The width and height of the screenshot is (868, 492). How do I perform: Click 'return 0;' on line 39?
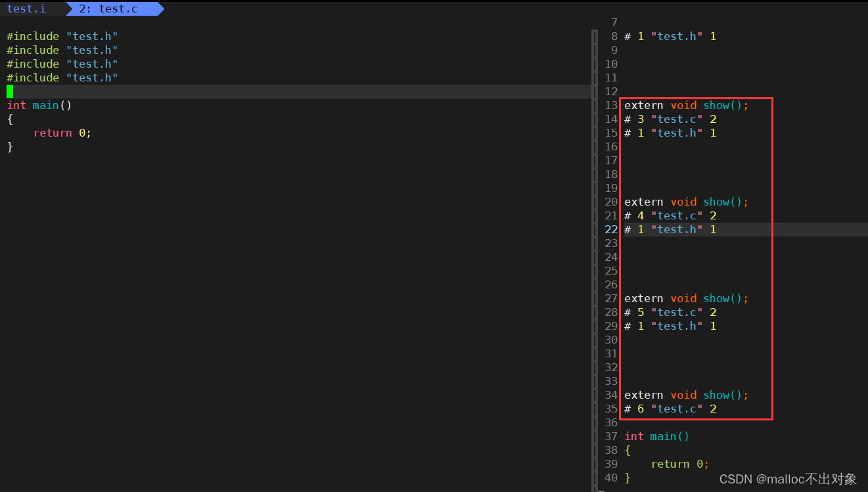click(x=680, y=464)
